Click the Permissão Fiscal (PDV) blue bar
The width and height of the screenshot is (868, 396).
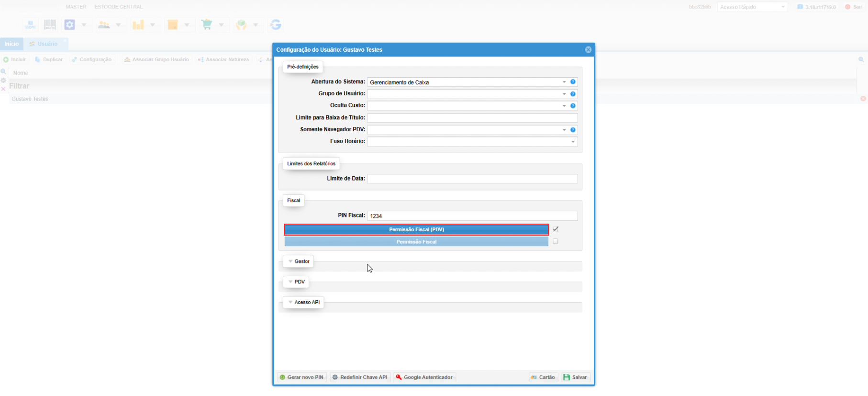click(416, 230)
